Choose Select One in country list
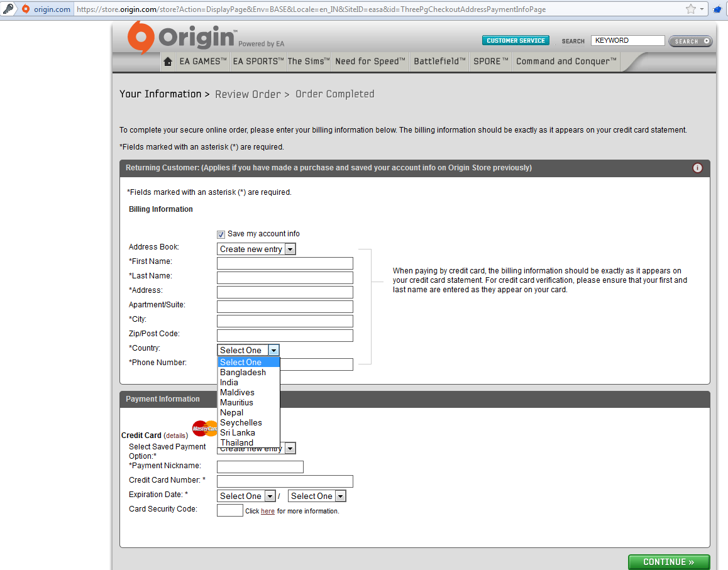Viewport: 728px width, 570px height. pos(248,362)
